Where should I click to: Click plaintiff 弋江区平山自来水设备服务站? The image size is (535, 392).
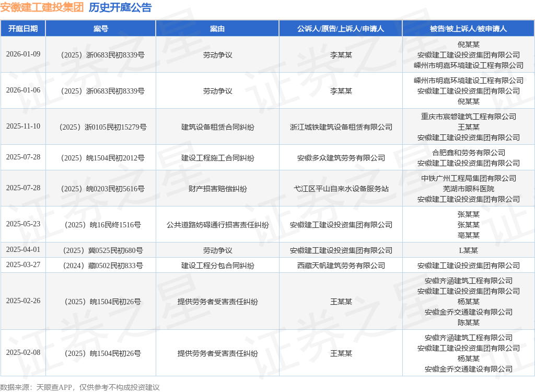[341, 189]
